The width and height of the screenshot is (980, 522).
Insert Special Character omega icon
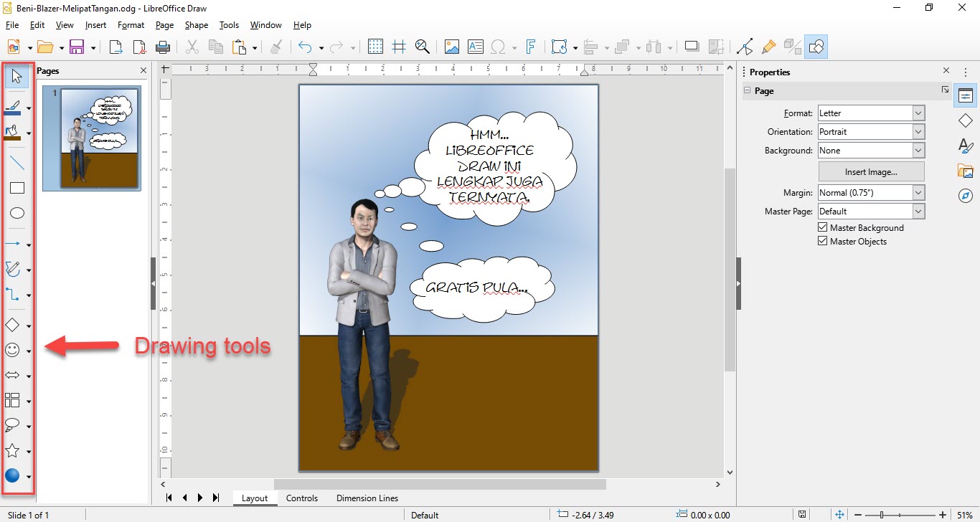coord(499,47)
